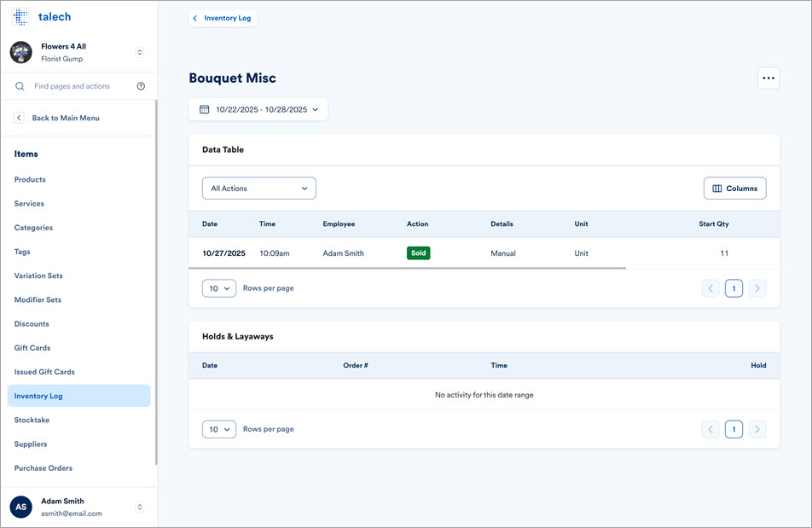Go to previous page in Holds & Layaways
812x528 pixels.
point(710,429)
